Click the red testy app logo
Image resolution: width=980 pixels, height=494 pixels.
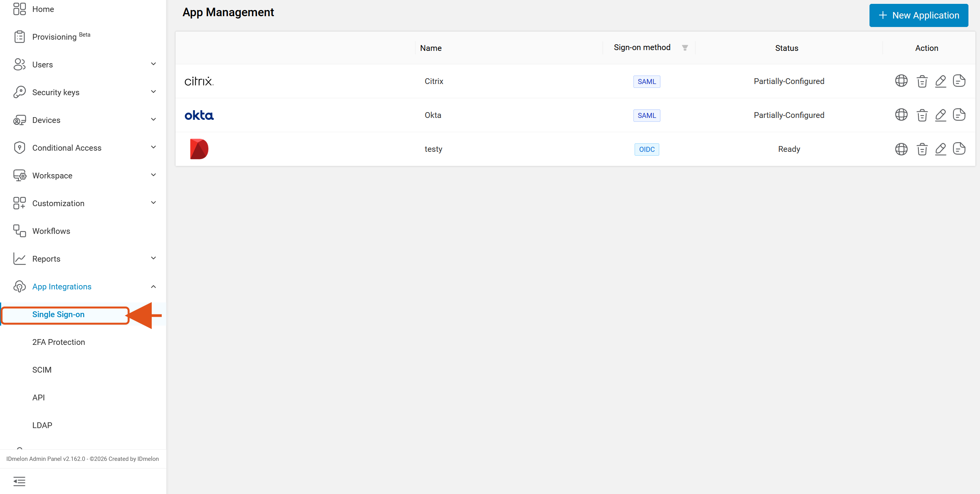[x=199, y=149]
